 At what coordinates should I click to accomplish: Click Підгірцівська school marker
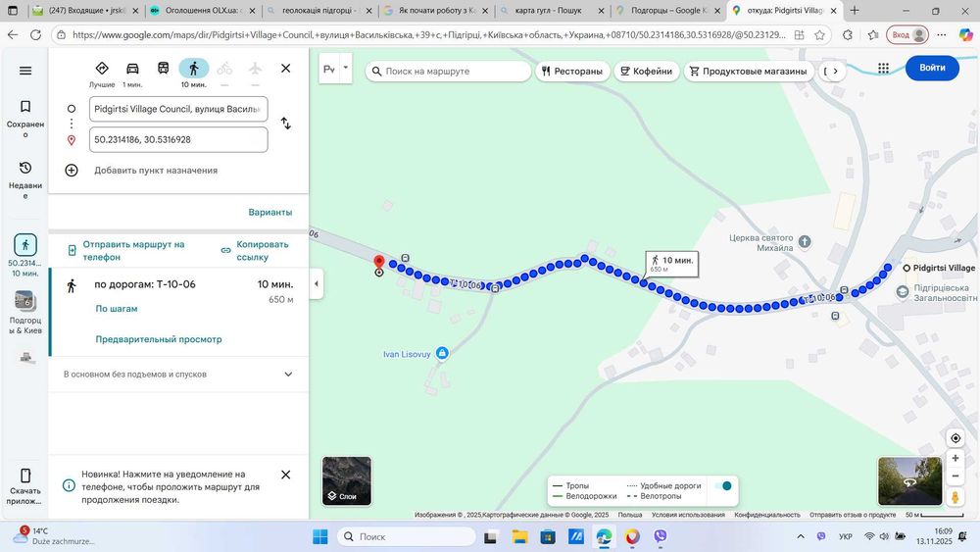point(902,292)
